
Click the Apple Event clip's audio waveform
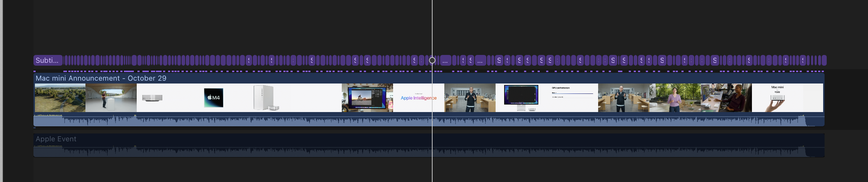pyautogui.click(x=429, y=151)
